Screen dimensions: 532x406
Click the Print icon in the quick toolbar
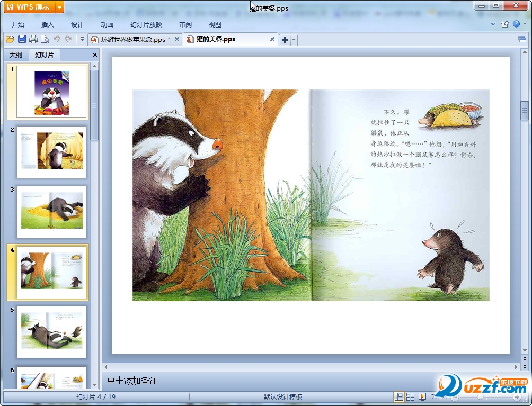coord(33,39)
